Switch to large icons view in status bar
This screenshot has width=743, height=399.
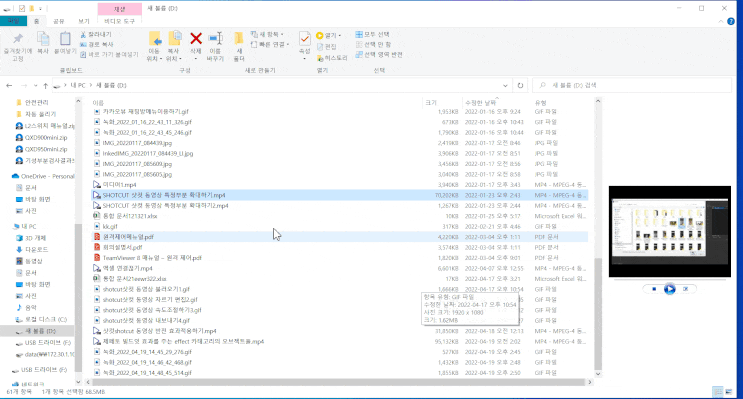728,391
